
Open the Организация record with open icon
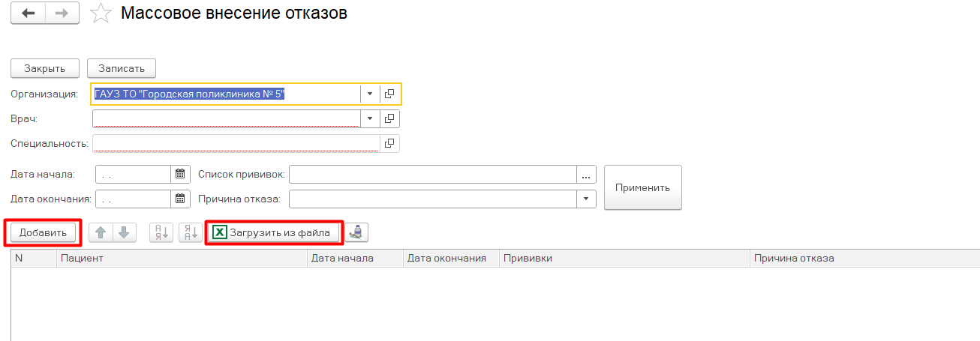[x=389, y=94]
